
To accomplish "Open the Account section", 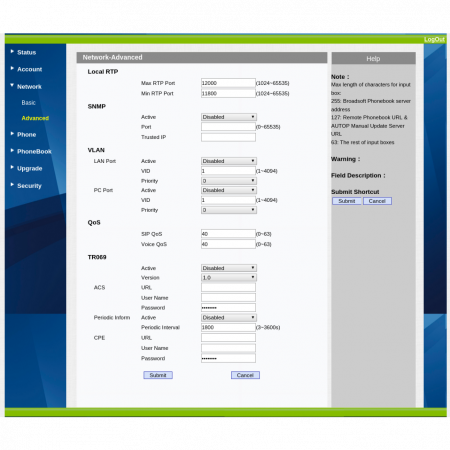I will pos(29,69).
